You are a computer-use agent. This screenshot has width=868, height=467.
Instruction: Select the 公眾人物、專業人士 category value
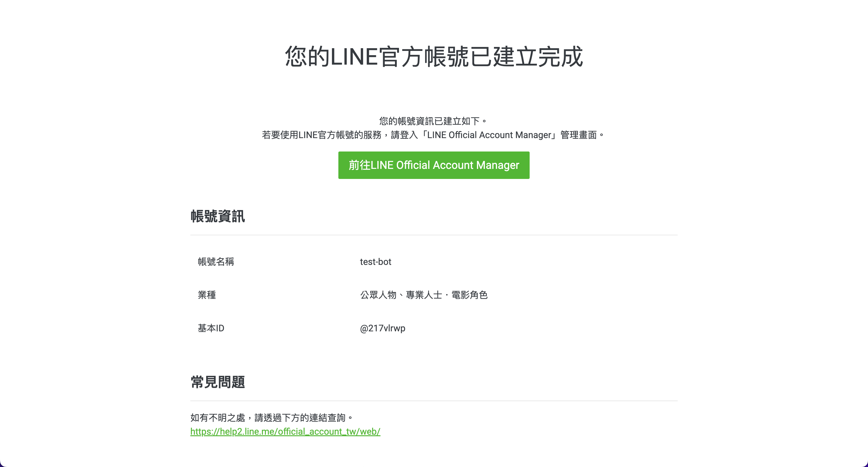[424, 295]
